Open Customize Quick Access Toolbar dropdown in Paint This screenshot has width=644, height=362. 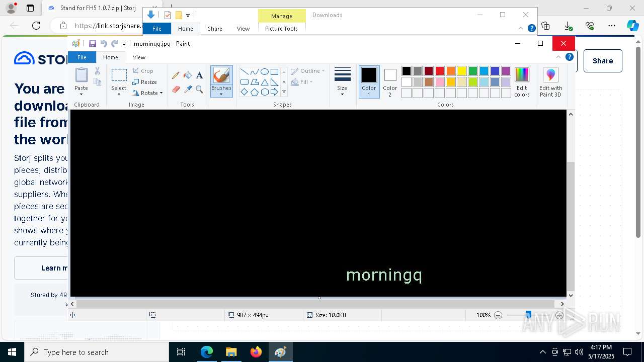[x=124, y=44]
